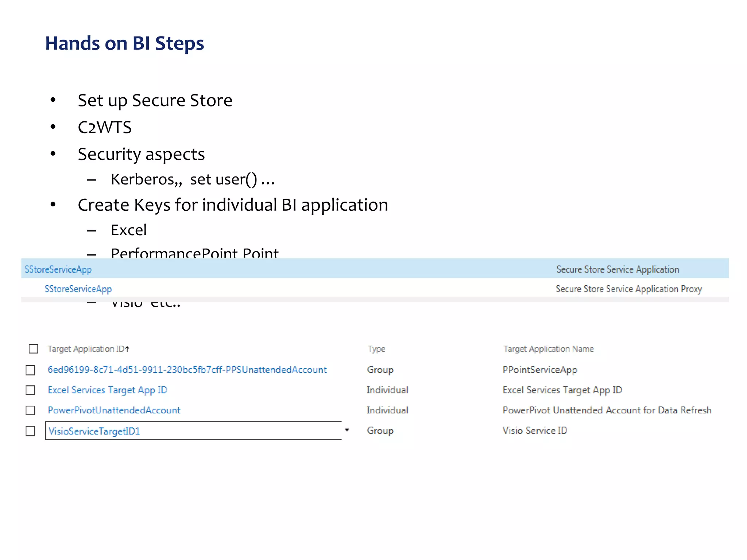This screenshot has height=560, width=747.
Task: Click 'PowerPivot Unattended Account for Data Refresh' cell
Action: pyautogui.click(x=607, y=410)
